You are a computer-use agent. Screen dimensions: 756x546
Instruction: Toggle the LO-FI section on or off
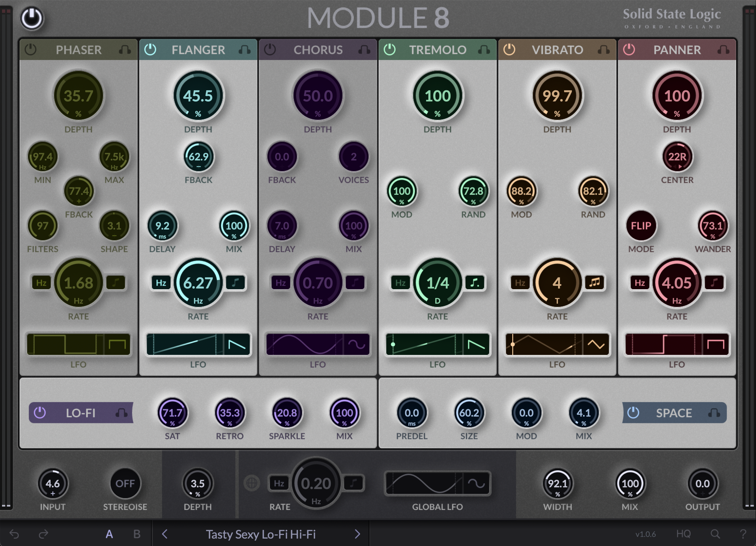(x=39, y=413)
